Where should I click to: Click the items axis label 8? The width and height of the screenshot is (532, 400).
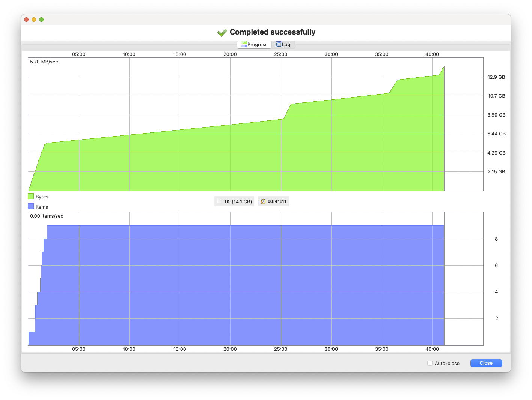pos(496,239)
